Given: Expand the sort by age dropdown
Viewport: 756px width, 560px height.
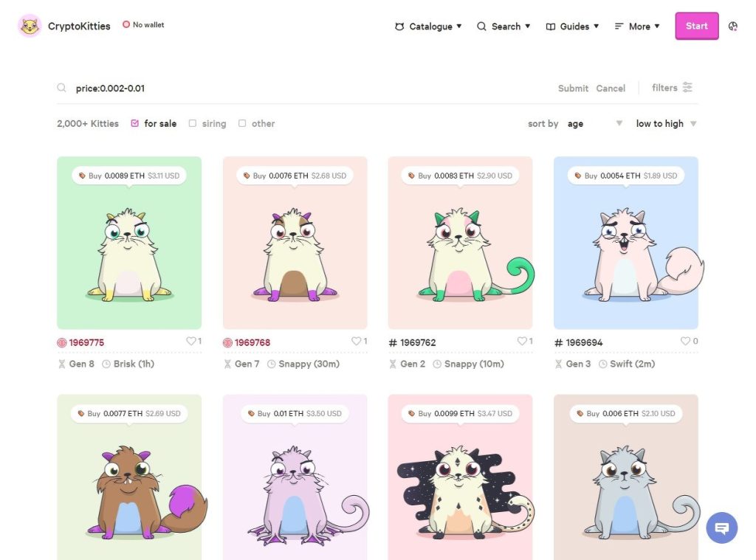Looking at the screenshot, I should point(595,123).
